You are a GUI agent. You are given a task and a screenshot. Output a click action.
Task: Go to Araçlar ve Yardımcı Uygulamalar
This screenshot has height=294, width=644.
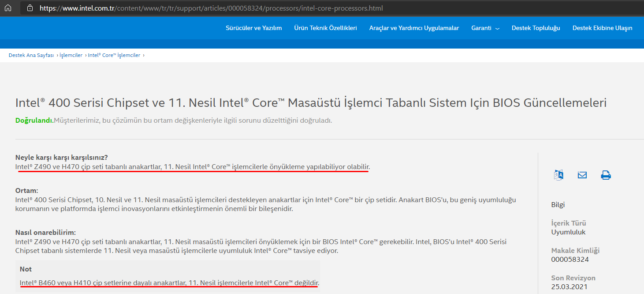(414, 28)
